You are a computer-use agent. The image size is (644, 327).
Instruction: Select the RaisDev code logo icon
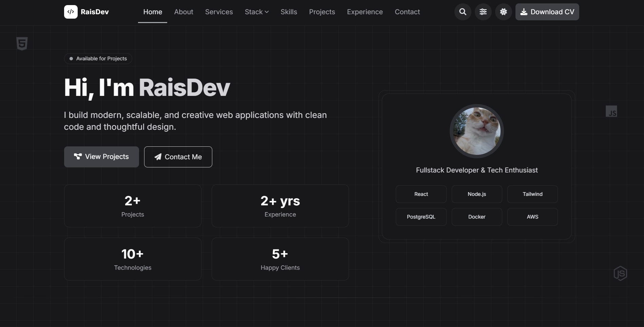click(70, 12)
